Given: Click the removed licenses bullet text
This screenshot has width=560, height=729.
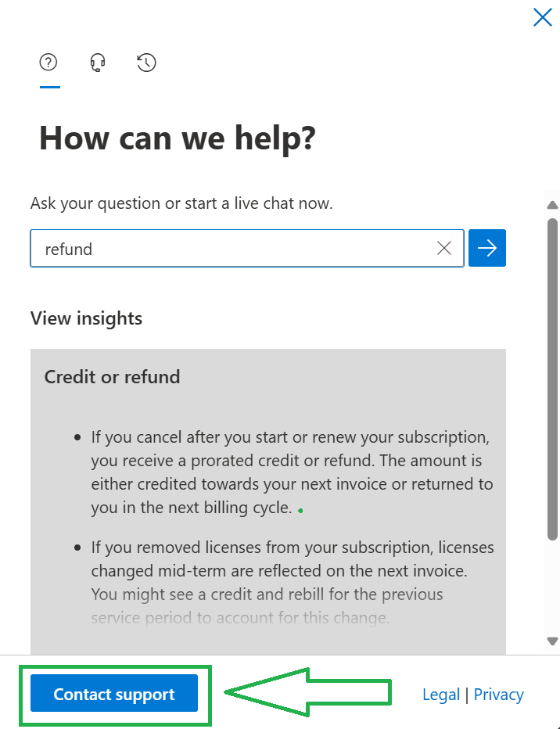Looking at the screenshot, I should click(293, 582).
